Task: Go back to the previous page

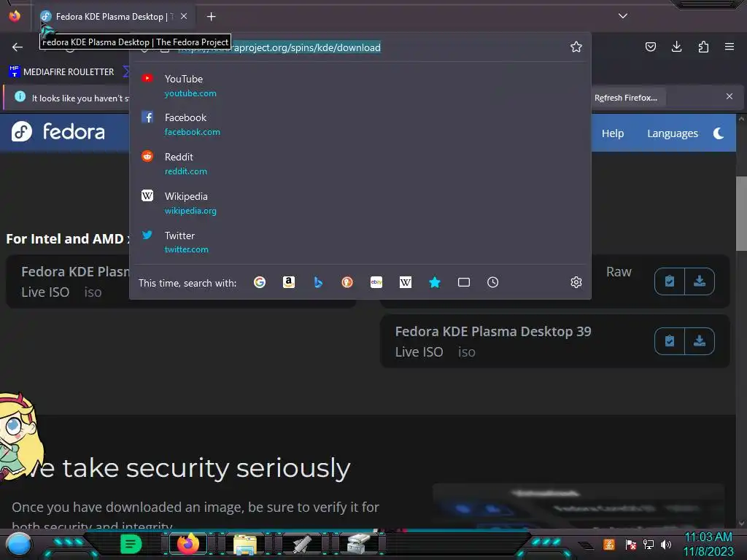Action: 18,47
